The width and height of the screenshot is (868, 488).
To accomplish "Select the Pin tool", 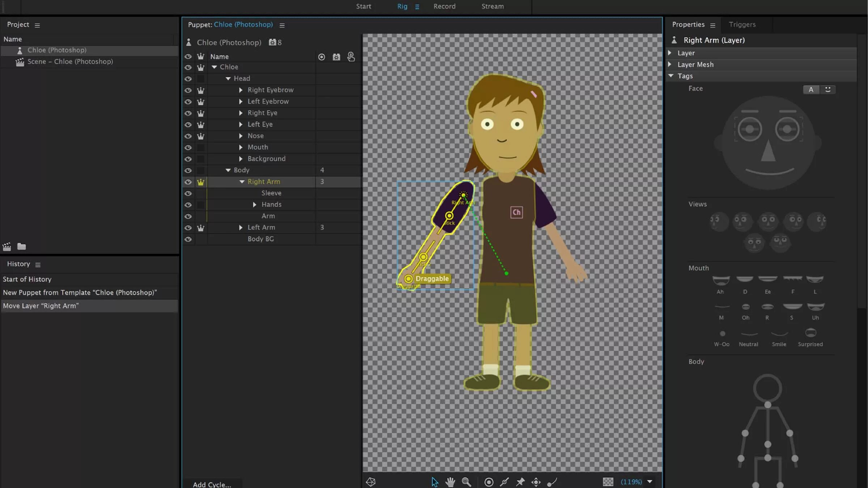I will (520, 482).
